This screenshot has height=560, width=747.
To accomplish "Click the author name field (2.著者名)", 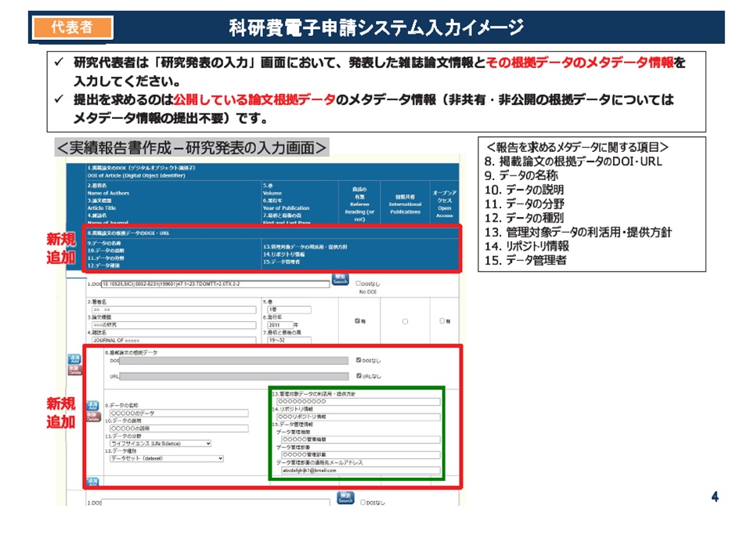I will click(174, 310).
